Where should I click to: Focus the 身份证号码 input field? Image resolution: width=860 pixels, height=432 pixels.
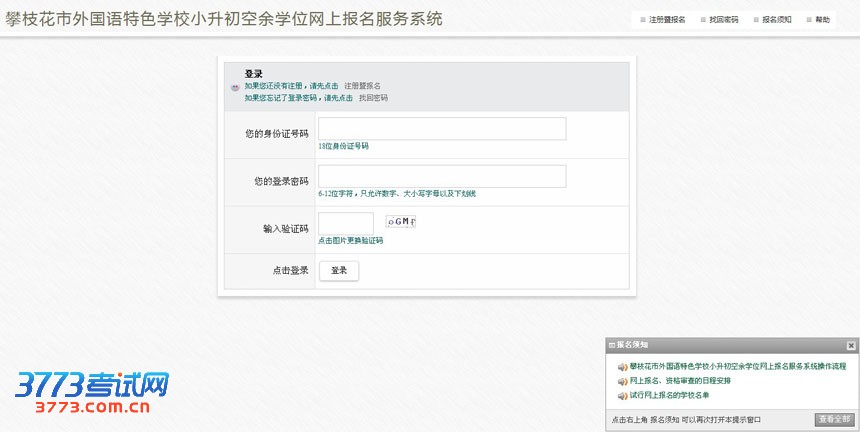pos(442,129)
